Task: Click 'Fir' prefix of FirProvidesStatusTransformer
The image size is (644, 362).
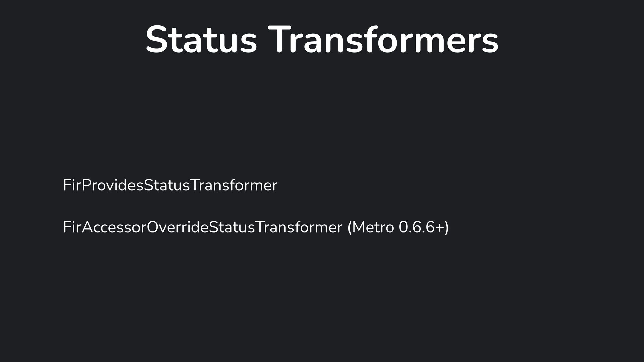Action: coord(72,185)
